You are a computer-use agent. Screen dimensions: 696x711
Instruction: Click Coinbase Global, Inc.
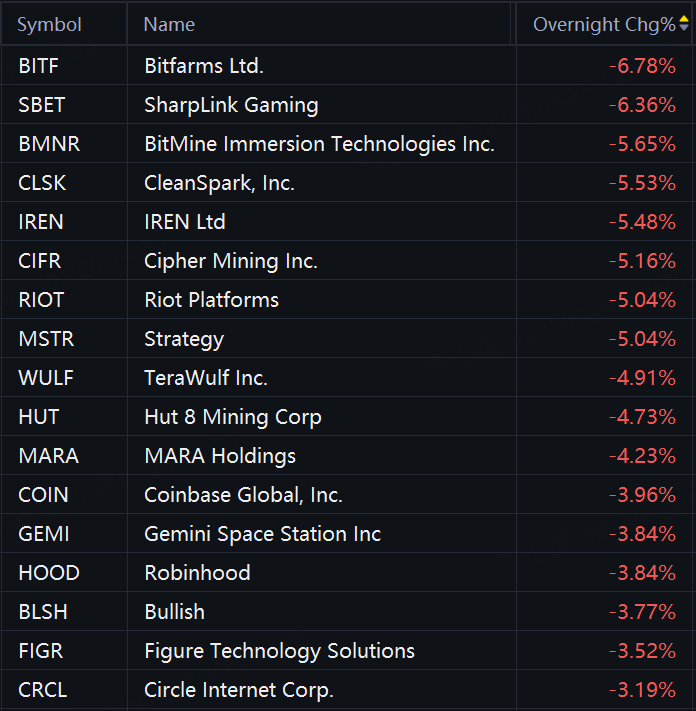pyautogui.click(x=243, y=495)
